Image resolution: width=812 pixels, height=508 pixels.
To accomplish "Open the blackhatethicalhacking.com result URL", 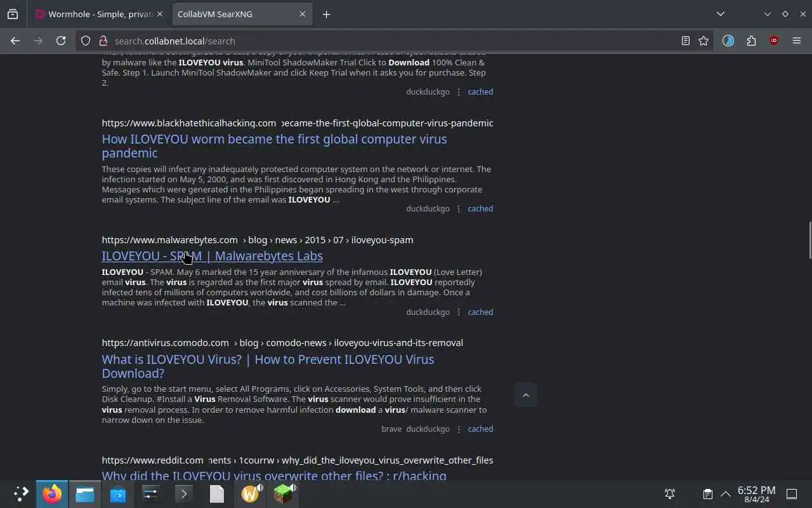I will coord(297,123).
